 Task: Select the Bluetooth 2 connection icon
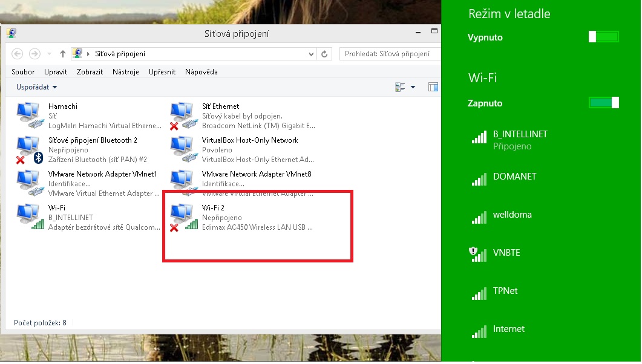pyautogui.click(x=30, y=150)
